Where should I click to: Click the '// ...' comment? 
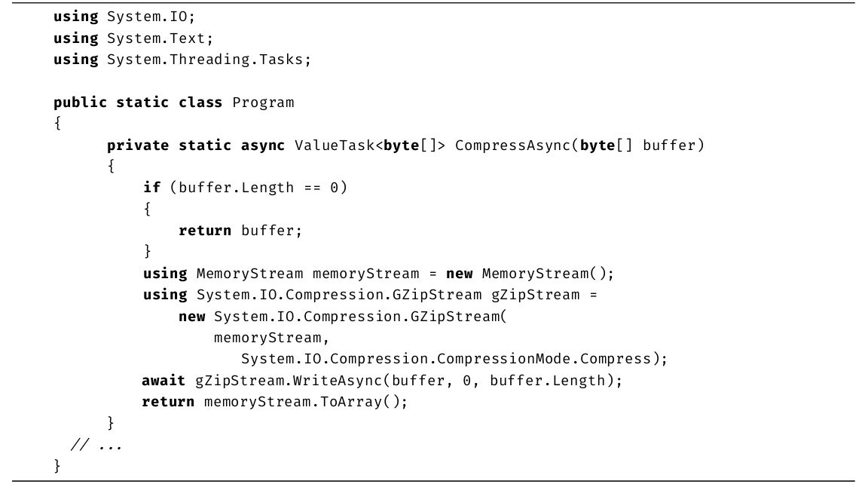pos(96,445)
